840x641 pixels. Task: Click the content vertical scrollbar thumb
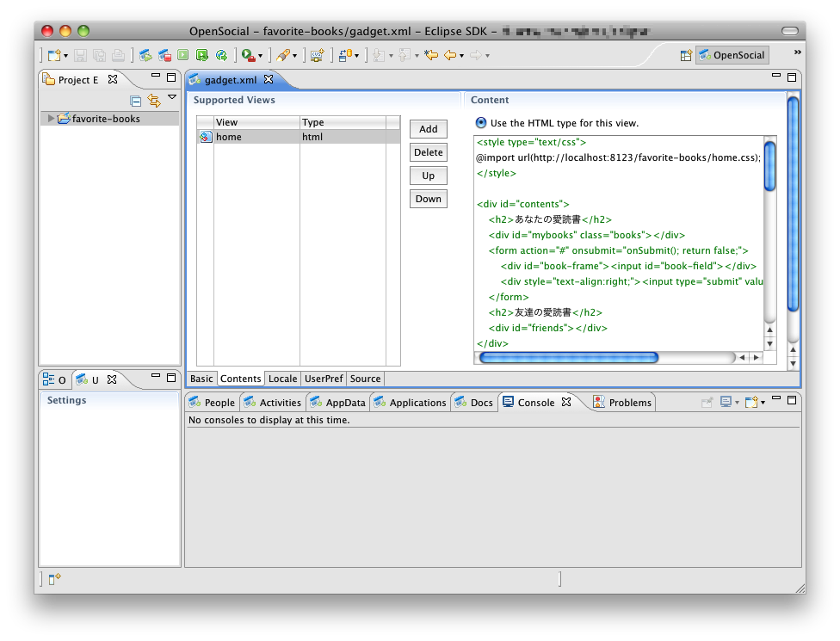pyautogui.click(x=769, y=165)
